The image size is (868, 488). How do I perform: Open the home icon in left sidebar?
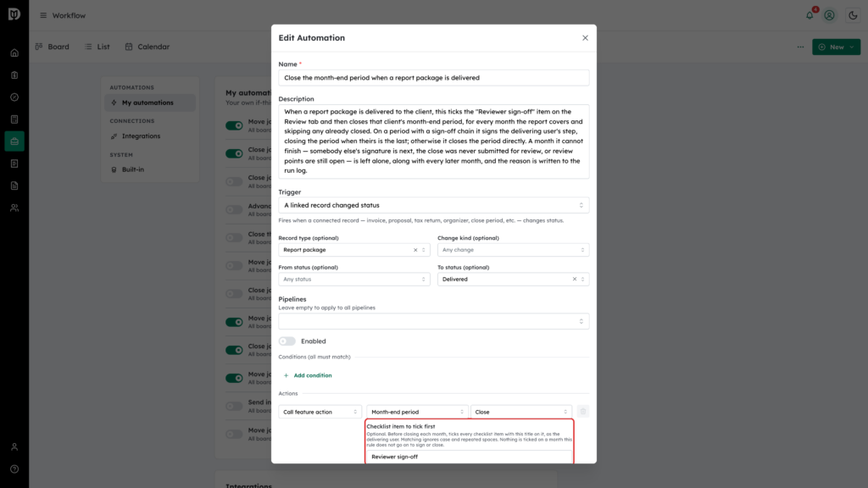point(14,53)
